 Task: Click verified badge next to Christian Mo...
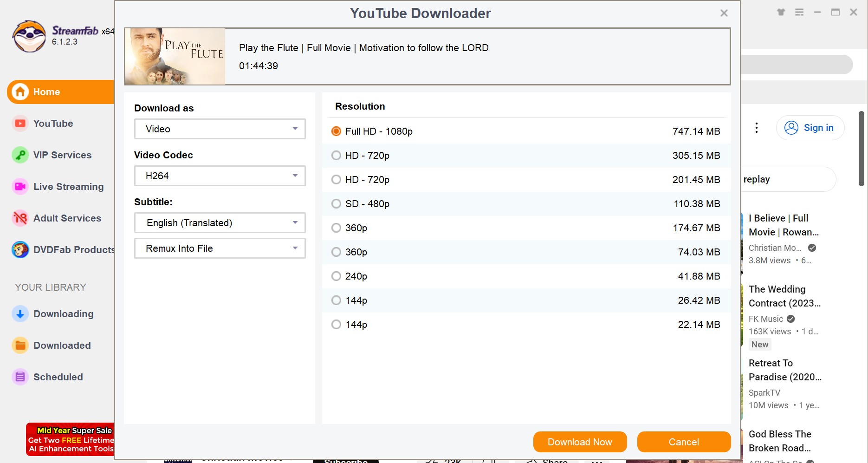(x=812, y=248)
